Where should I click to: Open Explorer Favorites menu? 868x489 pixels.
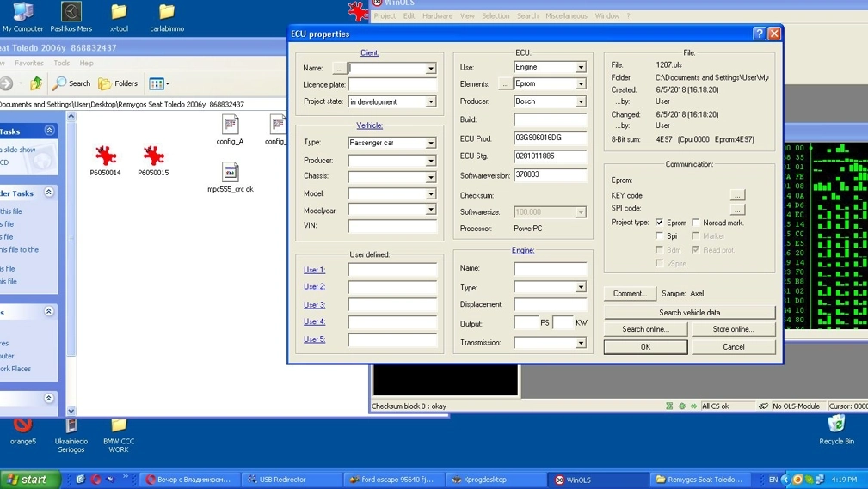coord(28,63)
